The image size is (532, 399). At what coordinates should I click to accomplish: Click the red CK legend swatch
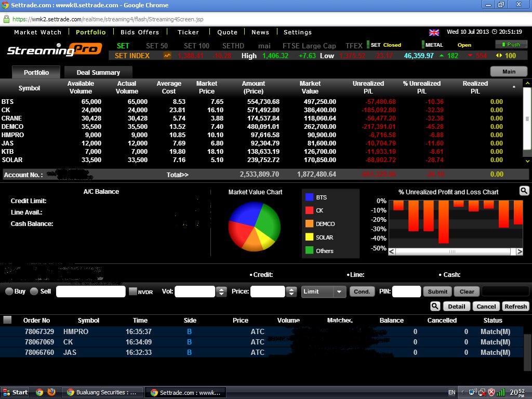[x=309, y=210]
